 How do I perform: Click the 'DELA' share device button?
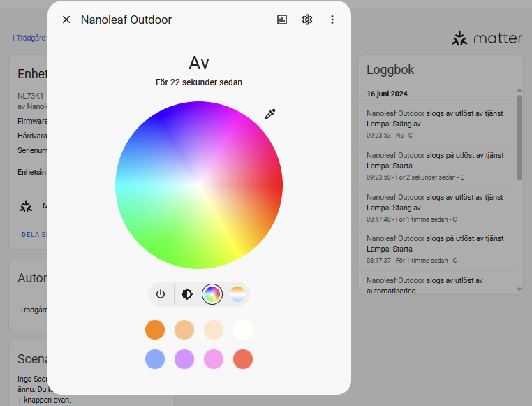[35, 235]
